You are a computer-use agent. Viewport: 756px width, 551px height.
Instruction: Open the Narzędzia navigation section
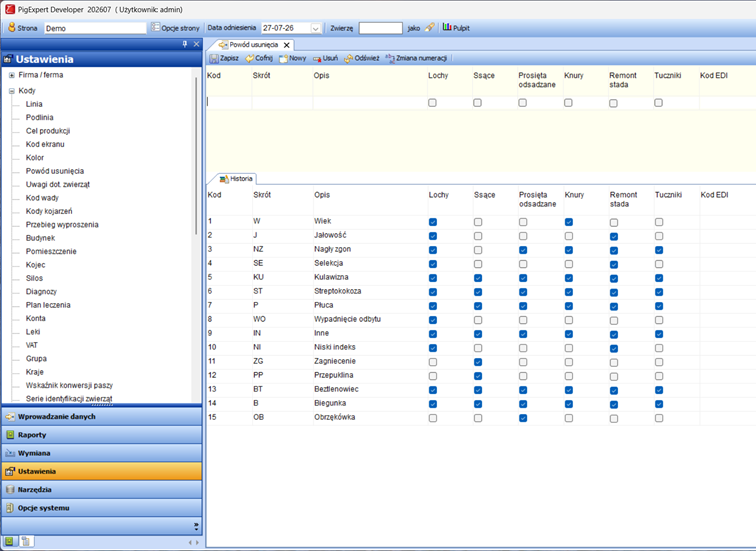coord(102,490)
